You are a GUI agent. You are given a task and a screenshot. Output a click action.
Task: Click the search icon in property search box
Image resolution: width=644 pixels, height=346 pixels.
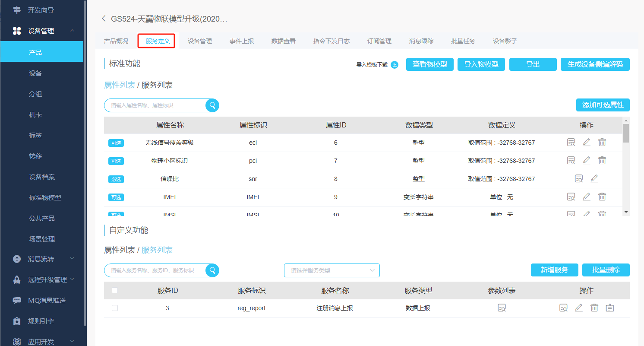(x=212, y=105)
